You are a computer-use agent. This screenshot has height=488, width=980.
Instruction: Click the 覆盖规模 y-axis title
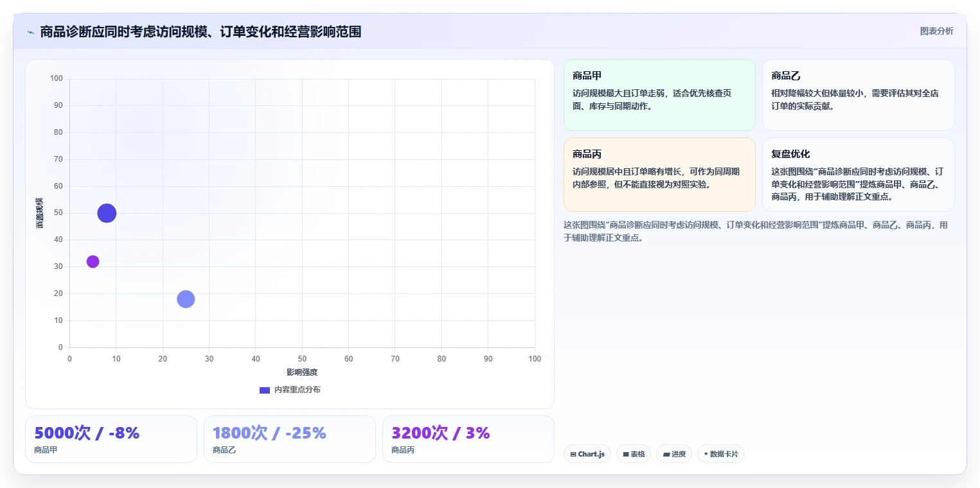(39, 213)
